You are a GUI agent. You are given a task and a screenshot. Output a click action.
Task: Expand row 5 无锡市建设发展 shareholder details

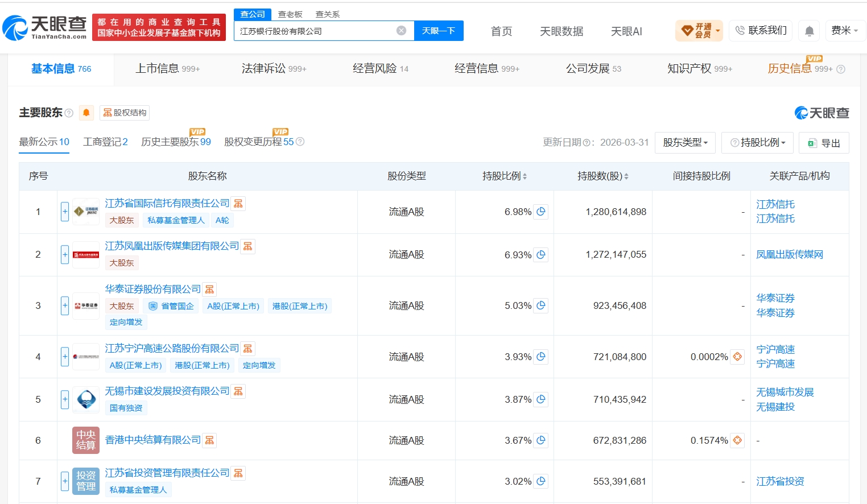(65, 399)
